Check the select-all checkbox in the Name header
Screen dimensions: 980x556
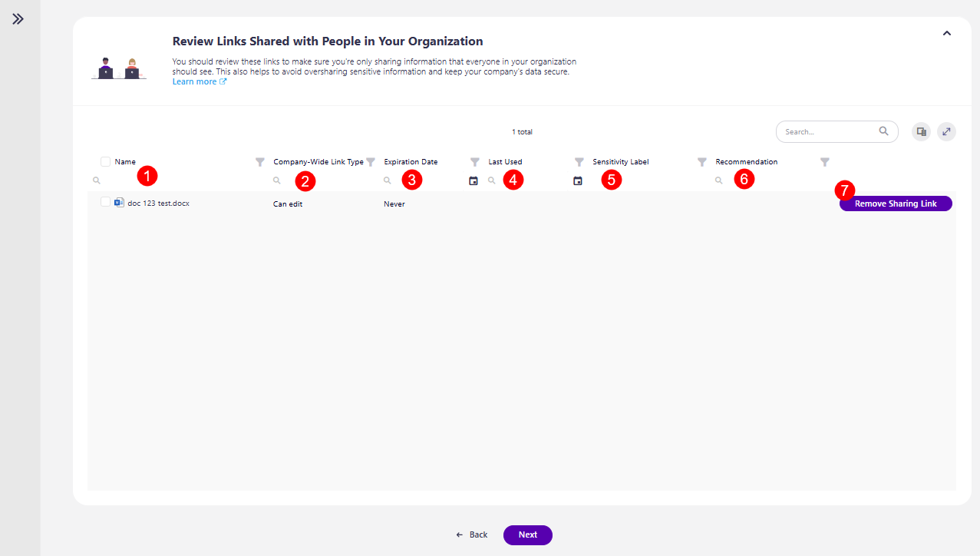click(105, 161)
